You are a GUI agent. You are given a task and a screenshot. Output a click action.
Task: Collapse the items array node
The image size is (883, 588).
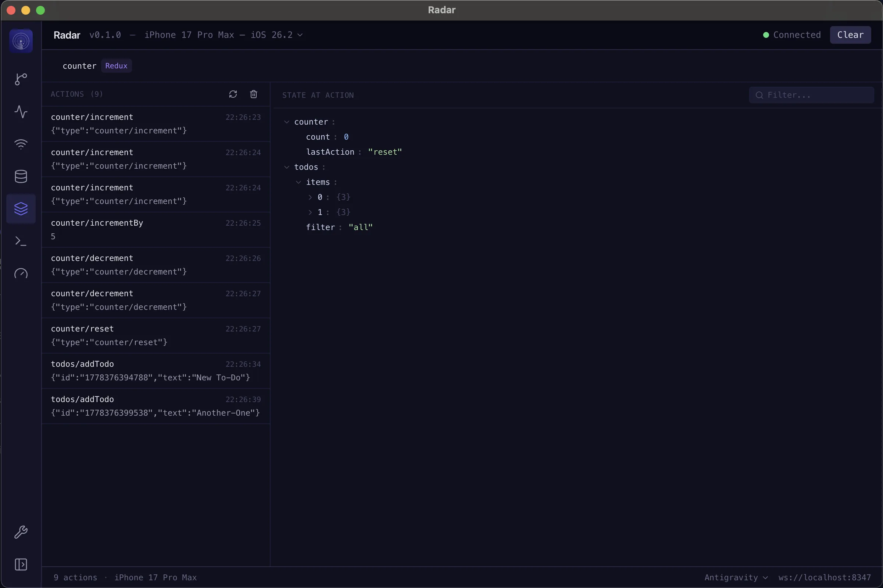(x=298, y=182)
